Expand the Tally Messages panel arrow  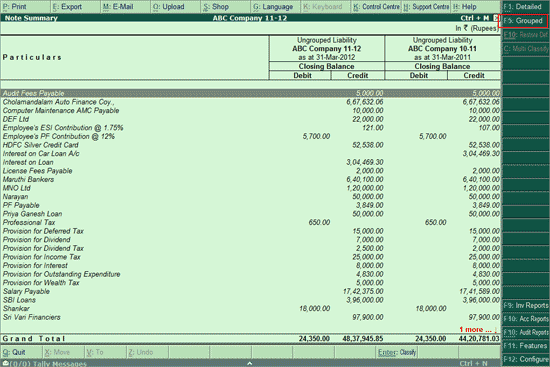click(249, 363)
